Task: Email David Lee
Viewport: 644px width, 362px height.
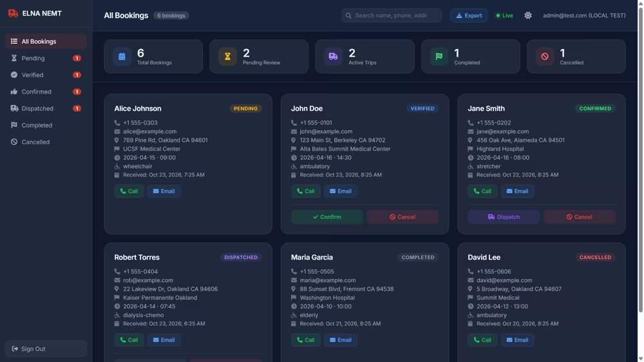Action: 517,340
